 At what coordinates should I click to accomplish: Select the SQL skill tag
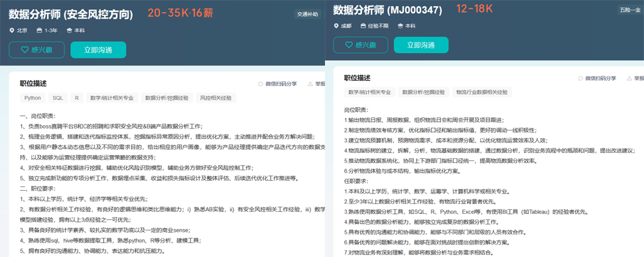(58, 98)
